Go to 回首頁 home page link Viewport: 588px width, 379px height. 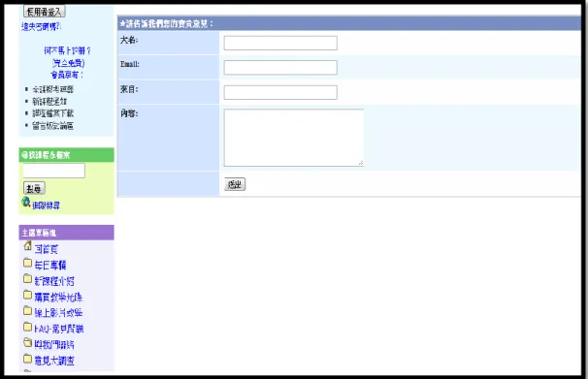click(47, 249)
